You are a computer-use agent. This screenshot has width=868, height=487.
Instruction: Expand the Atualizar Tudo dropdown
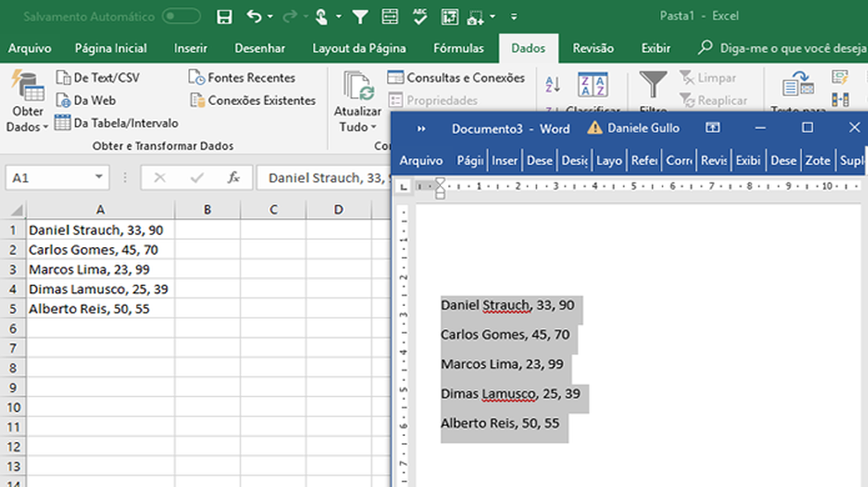coord(357,126)
